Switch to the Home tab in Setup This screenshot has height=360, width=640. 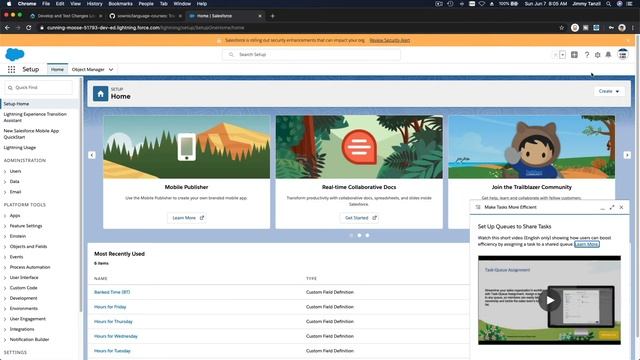(57, 70)
